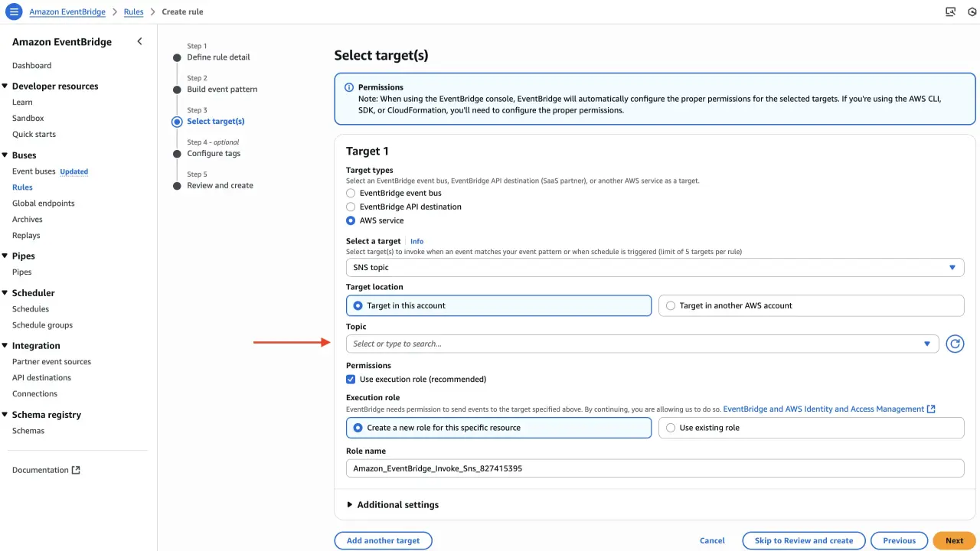Image resolution: width=980 pixels, height=551 pixels.
Task: Click the Cancel button
Action: pos(712,540)
